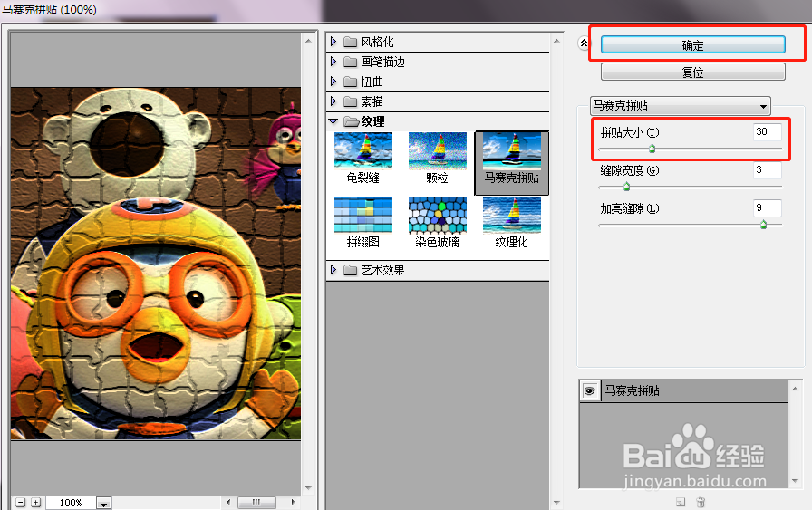Screen dimensions: 812x510
Task: Click the 拼贴大小 value field
Action: [x=767, y=131]
